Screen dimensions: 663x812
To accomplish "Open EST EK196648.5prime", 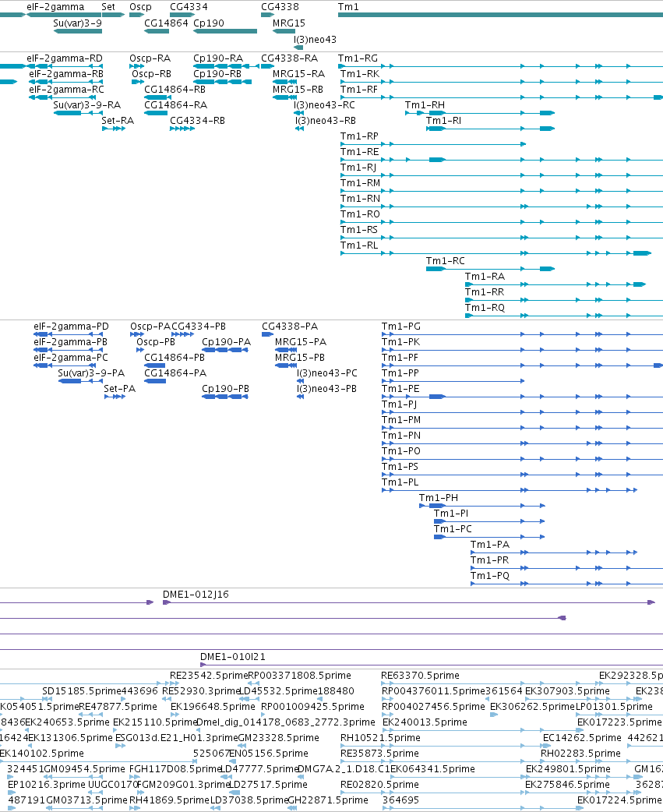I will pos(213,707).
